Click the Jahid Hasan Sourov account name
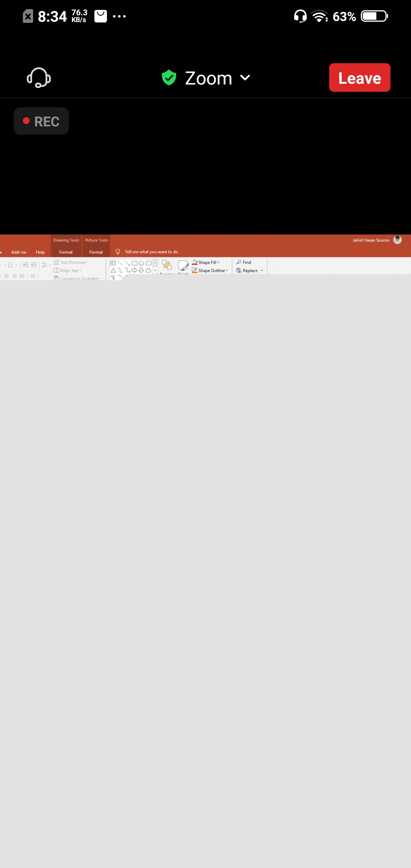This screenshot has height=868, width=411. pos(371,240)
